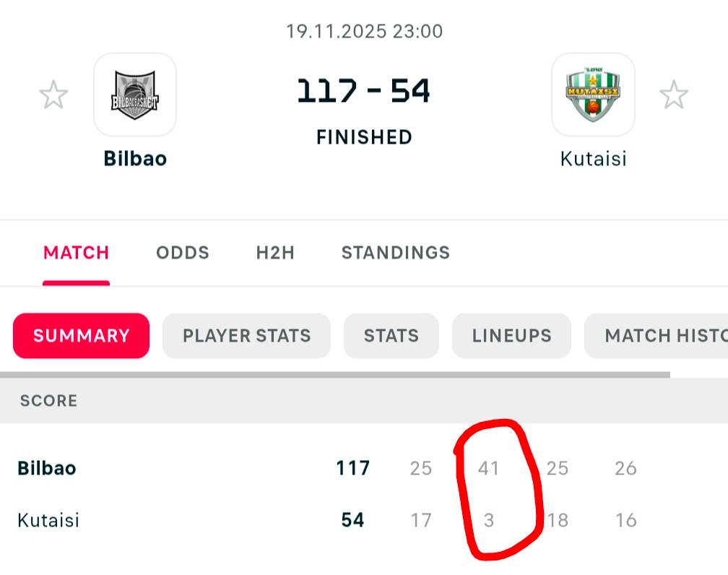Select the SUMMARY pill button
This screenshot has width=728, height=575.
tap(81, 336)
